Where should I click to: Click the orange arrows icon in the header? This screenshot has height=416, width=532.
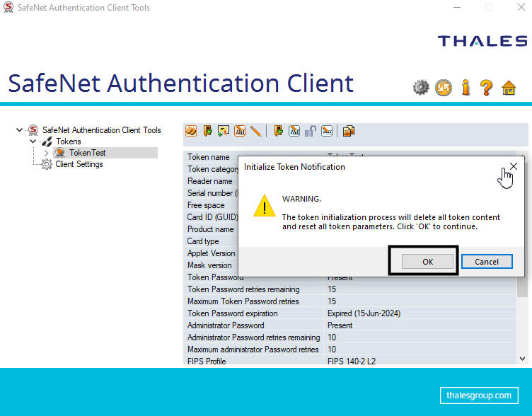tap(444, 88)
